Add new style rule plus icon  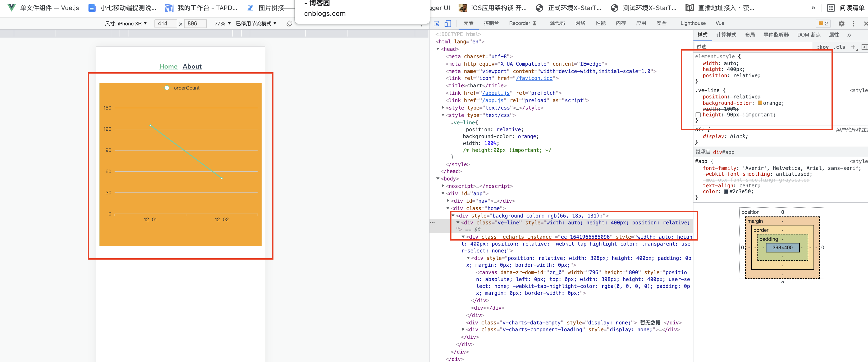[853, 47]
